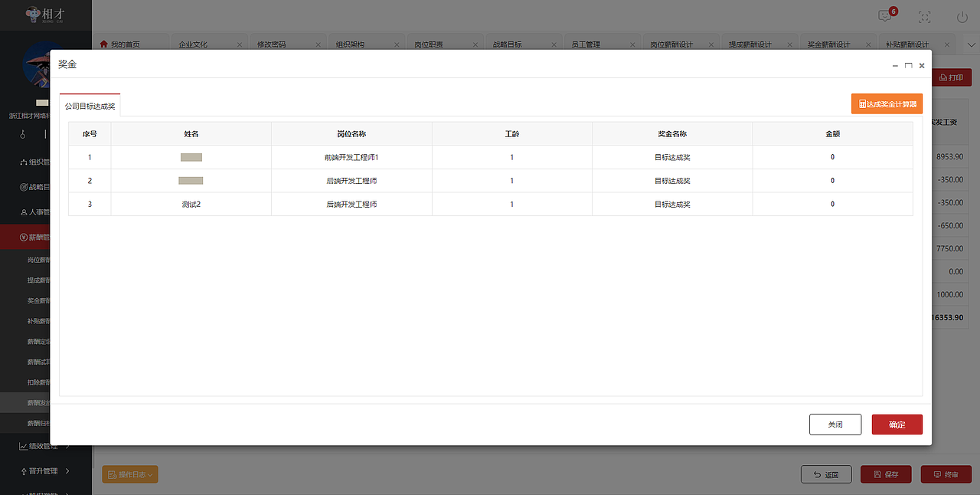Close the 提成薪酬设计 tab
Screen dimensions: 980x495
coord(790,44)
